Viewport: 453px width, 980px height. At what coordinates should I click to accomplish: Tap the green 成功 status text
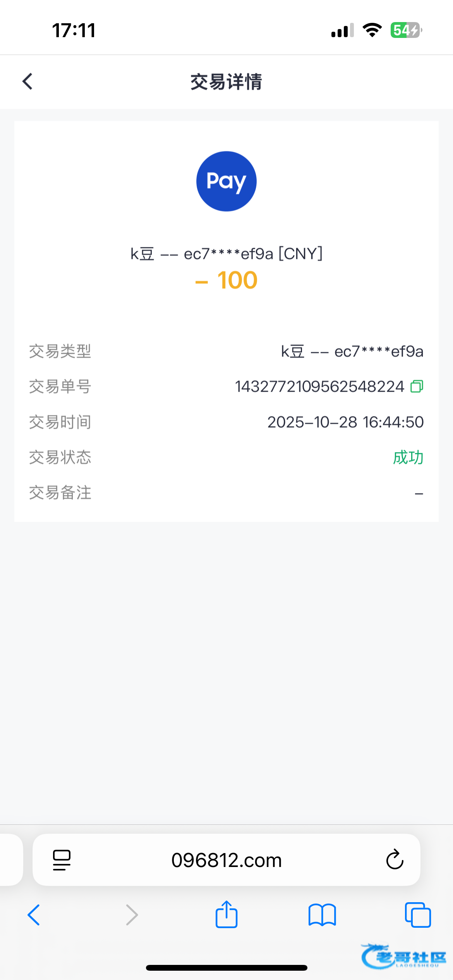pyautogui.click(x=408, y=457)
